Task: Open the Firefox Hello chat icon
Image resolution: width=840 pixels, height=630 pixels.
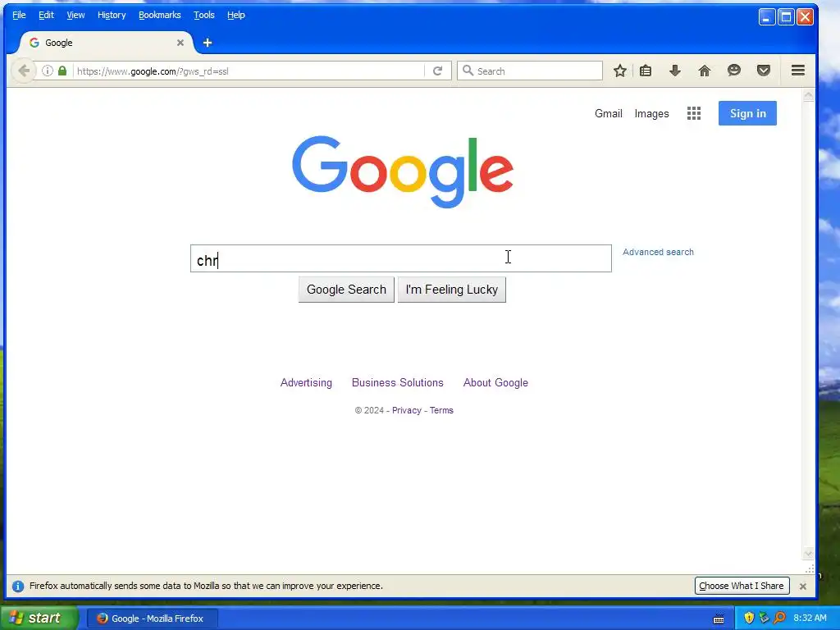Action: click(734, 71)
